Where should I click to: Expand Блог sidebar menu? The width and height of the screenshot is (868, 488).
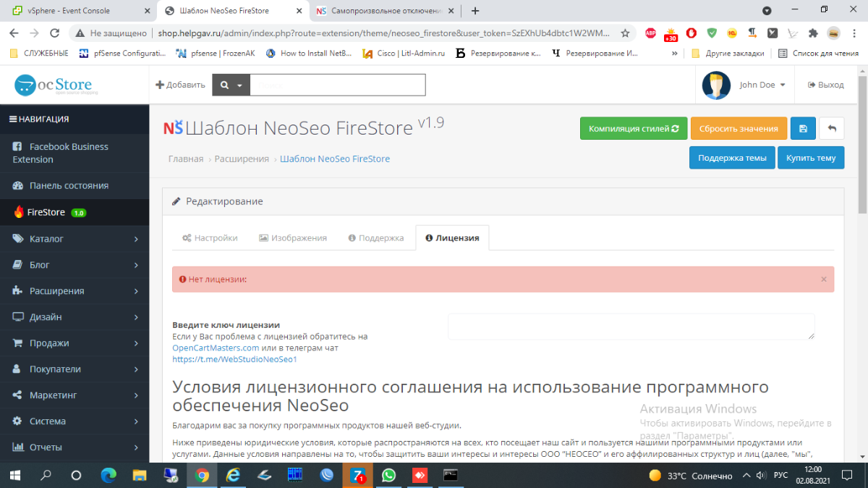[75, 264]
